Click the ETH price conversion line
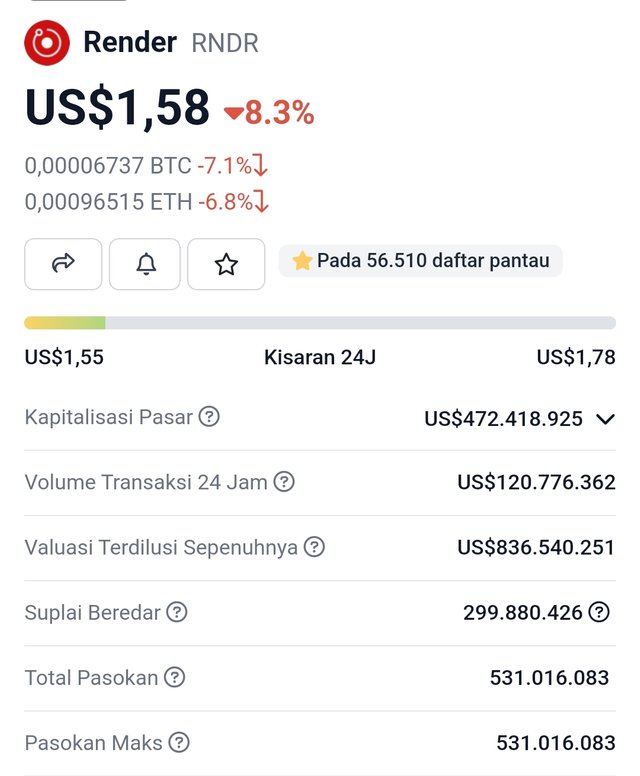The height and width of the screenshot is (776, 640). (146, 202)
